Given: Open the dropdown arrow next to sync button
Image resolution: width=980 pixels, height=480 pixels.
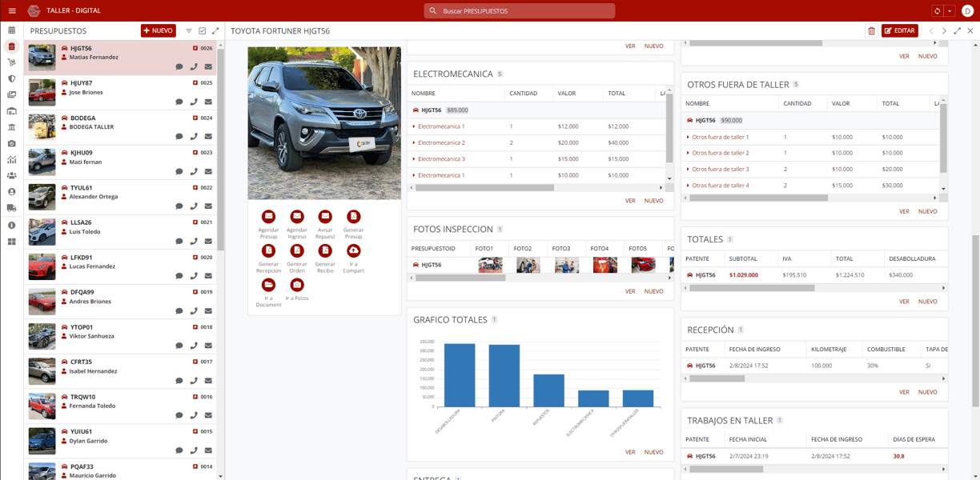Looking at the screenshot, I should (950, 11).
